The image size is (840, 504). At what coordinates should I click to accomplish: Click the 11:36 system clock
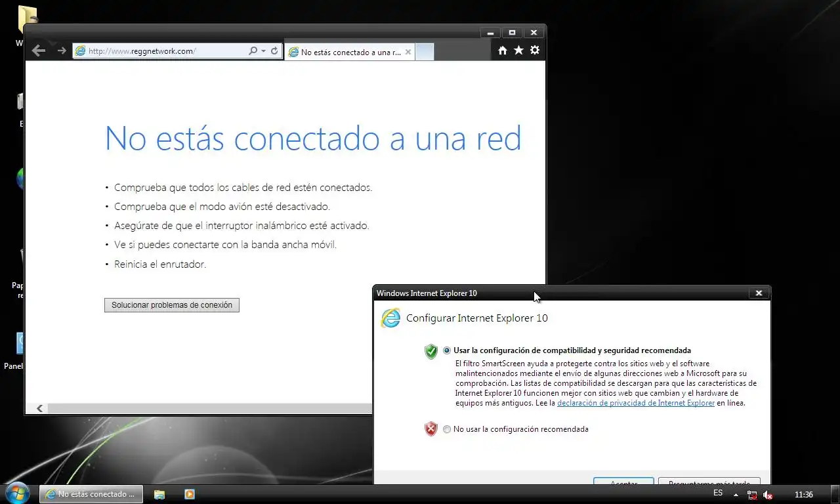pyautogui.click(x=803, y=495)
